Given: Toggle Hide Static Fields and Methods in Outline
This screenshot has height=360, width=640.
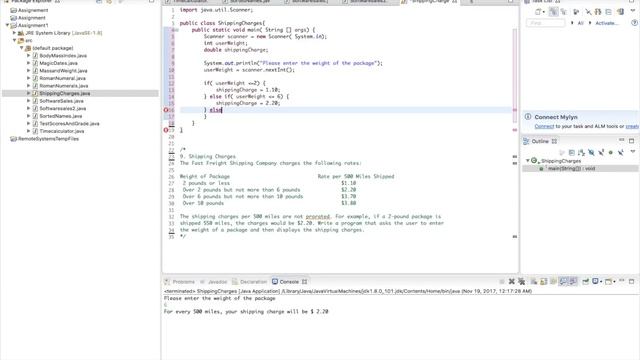Looking at the screenshot, I should [601, 152].
